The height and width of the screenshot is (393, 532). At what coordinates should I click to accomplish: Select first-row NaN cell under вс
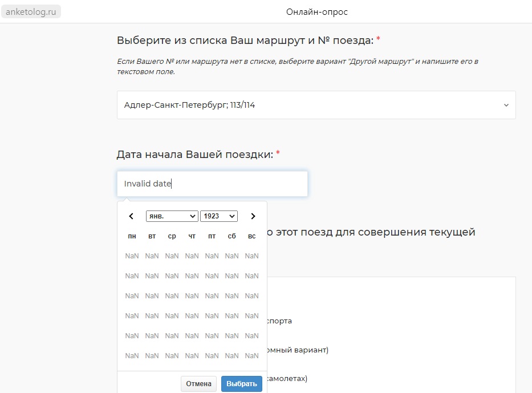(251, 256)
